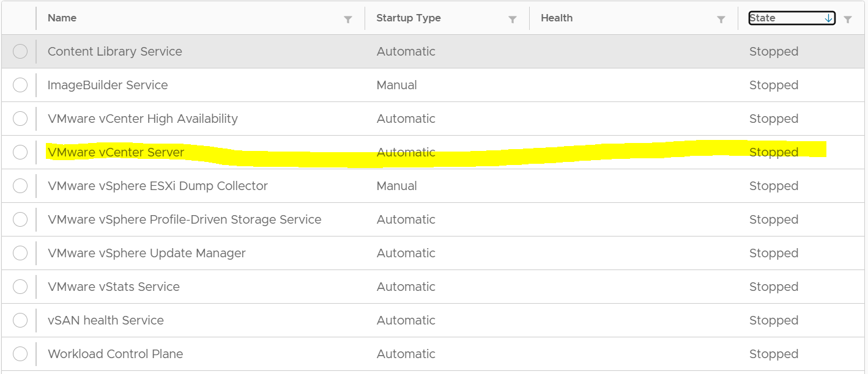Open the filter icon on the Startup Type column
Image resolution: width=868 pixels, height=374 pixels.
tap(513, 18)
